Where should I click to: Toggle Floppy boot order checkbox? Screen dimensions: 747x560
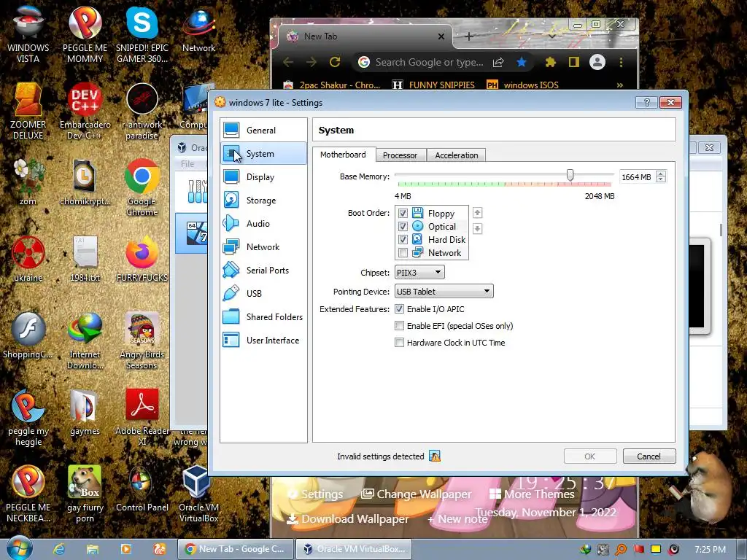pos(403,214)
